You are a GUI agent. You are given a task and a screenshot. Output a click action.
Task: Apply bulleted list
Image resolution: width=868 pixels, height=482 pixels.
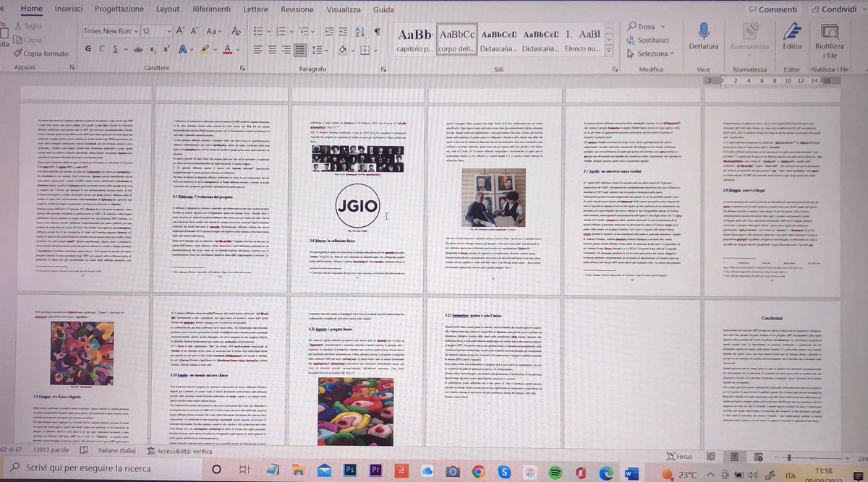pos(258,32)
